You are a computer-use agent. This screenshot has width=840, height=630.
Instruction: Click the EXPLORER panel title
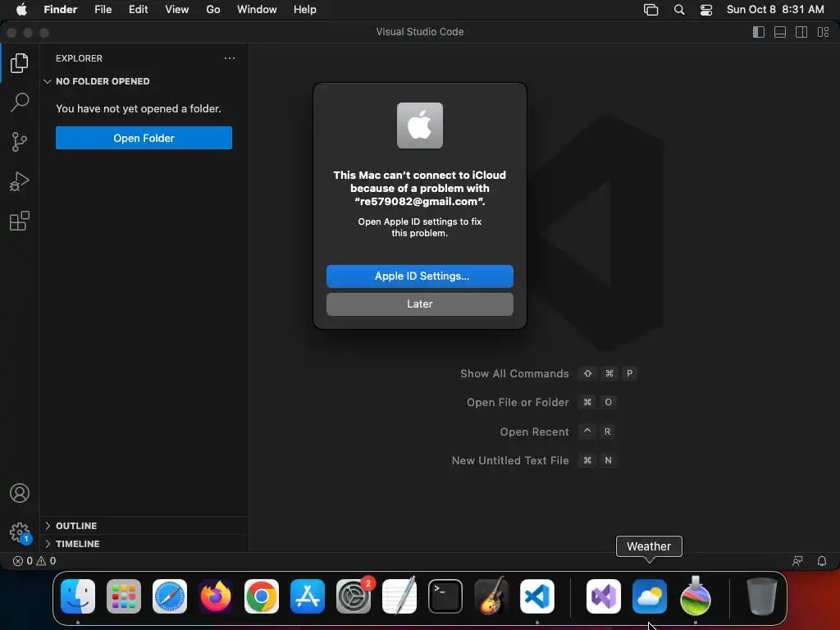(79, 58)
